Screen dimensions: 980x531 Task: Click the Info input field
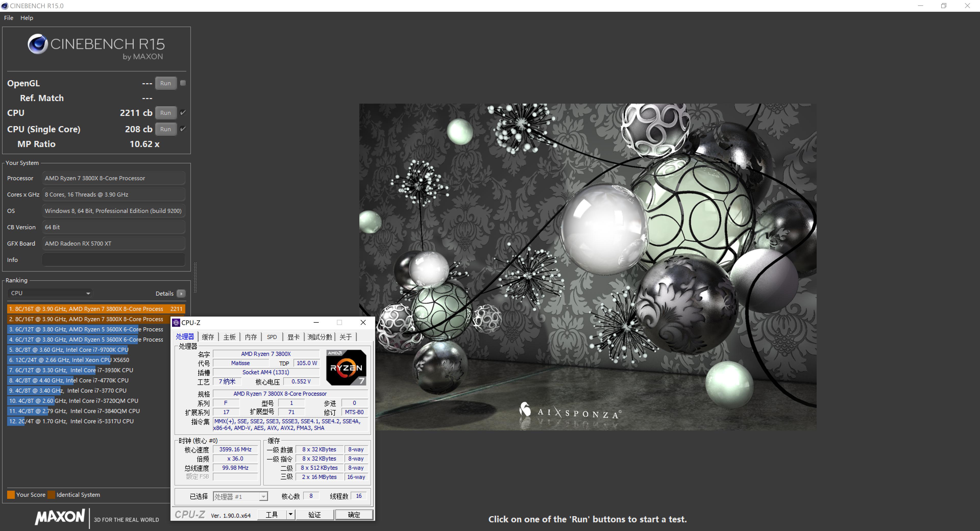coord(113,260)
